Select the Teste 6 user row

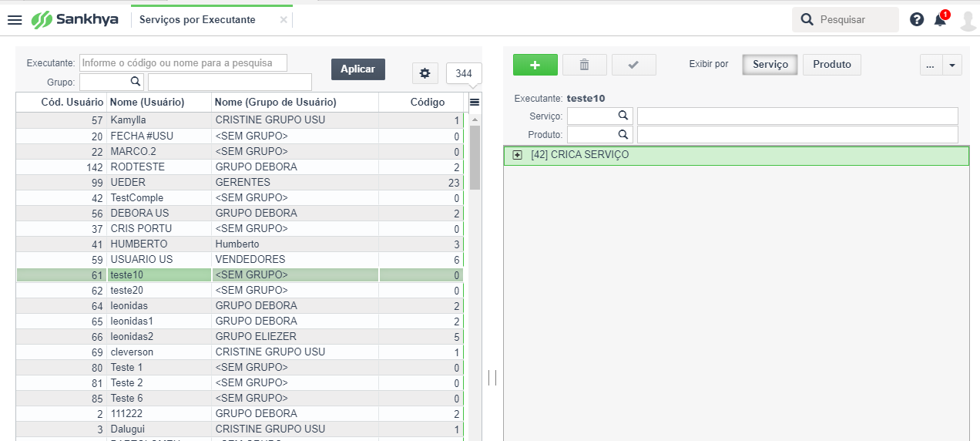pos(240,398)
